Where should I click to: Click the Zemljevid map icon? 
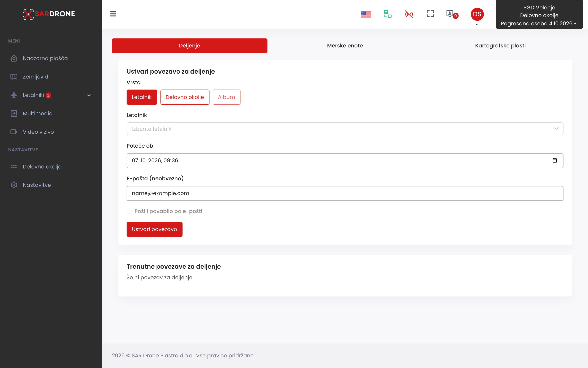14,77
